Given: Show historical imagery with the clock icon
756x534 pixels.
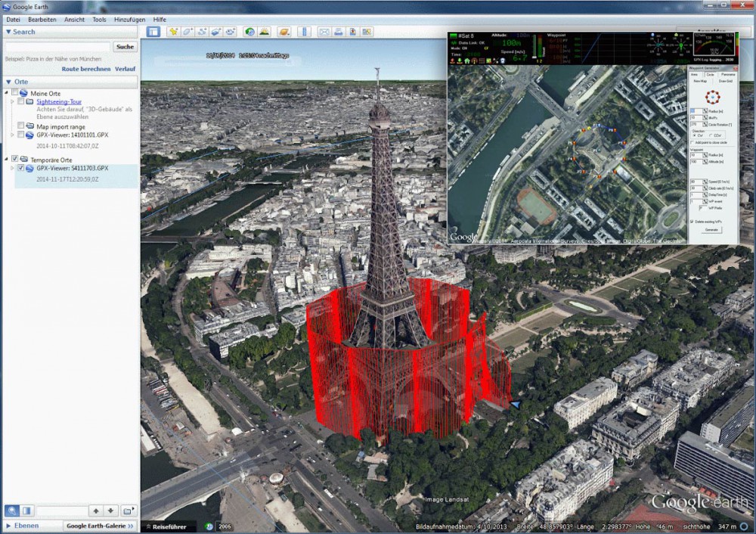Looking at the screenshot, I should 249,32.
